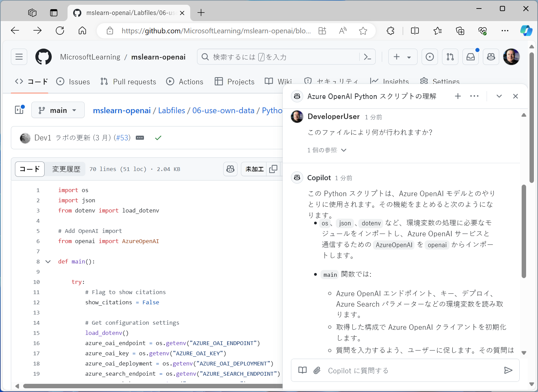Expand the file tree side panel
Image resolution: width=538 pixels, height=392 pixels.
click(x=19, y=110)
